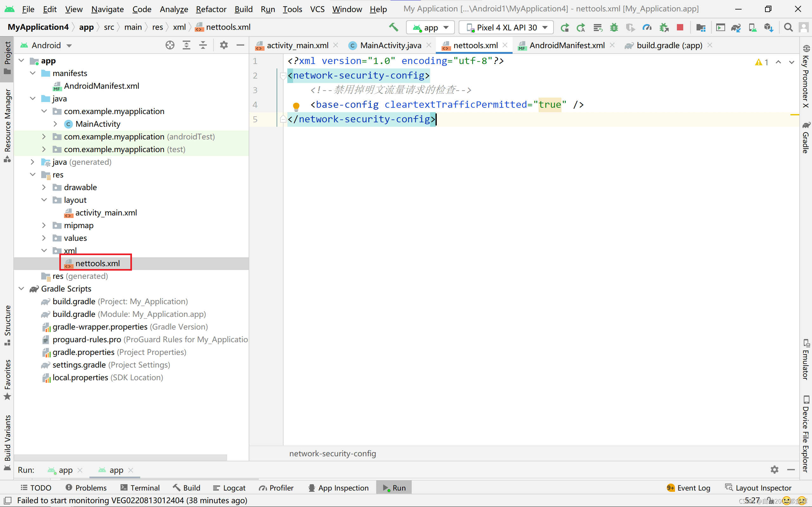Image resolution: width=812 pixels, height=507 pixels.
Task: Click the SDK Manager icon in toolbar
Action: [x=769, y=28]
